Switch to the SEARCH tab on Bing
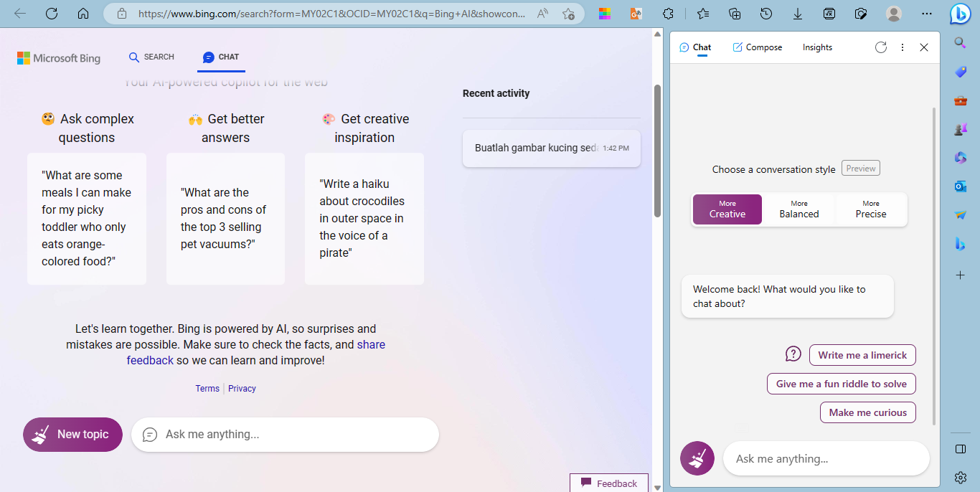 click(151, 57)
